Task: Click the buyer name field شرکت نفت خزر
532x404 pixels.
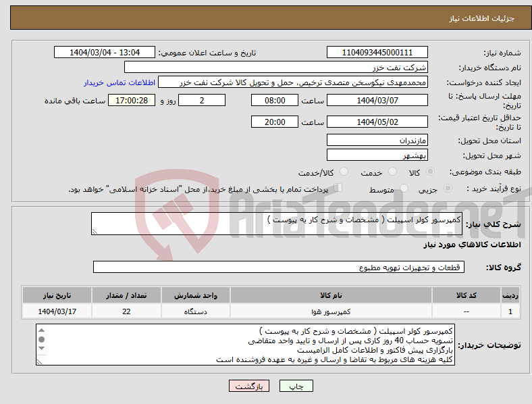Action: click(276, 67)
